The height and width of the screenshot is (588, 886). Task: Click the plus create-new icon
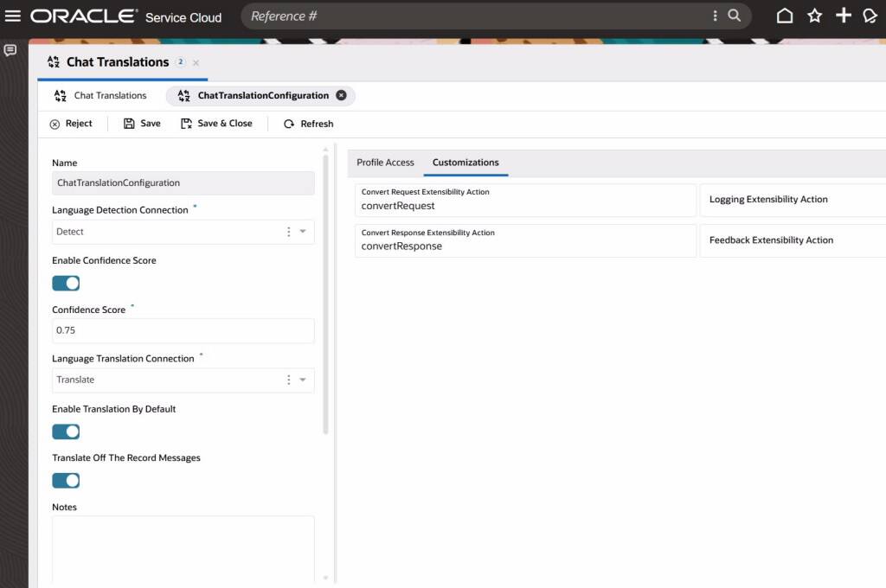pyautogui.click(x=843, y=16)
